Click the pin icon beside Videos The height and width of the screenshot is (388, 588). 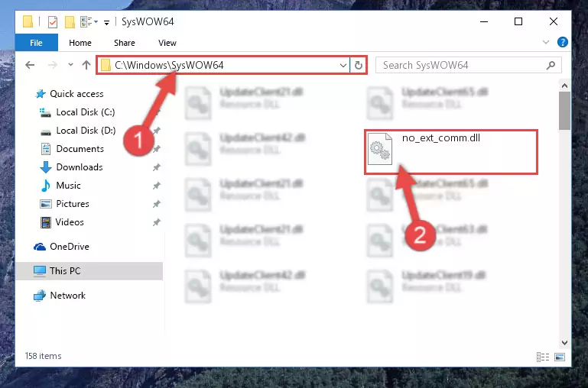157,222
